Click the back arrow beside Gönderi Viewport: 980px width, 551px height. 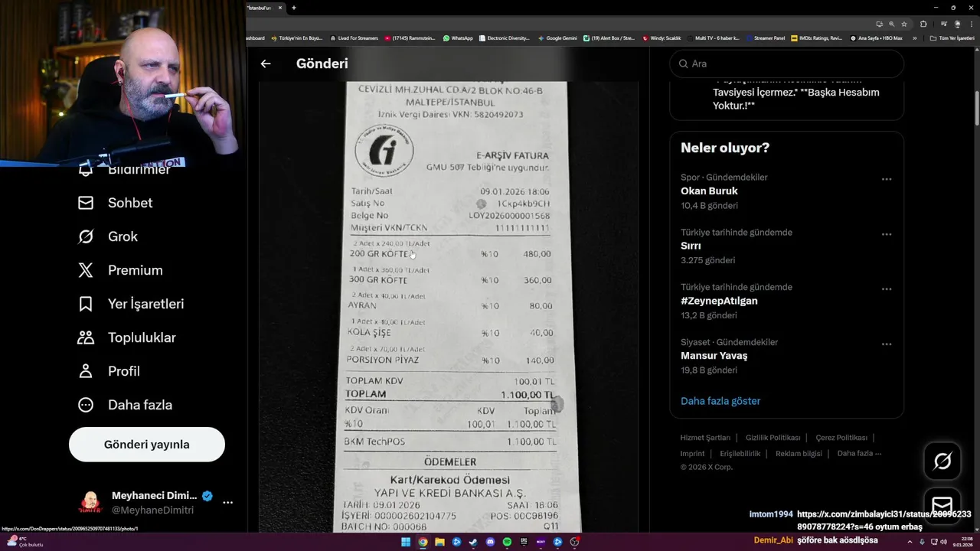(x=266, y=64)
